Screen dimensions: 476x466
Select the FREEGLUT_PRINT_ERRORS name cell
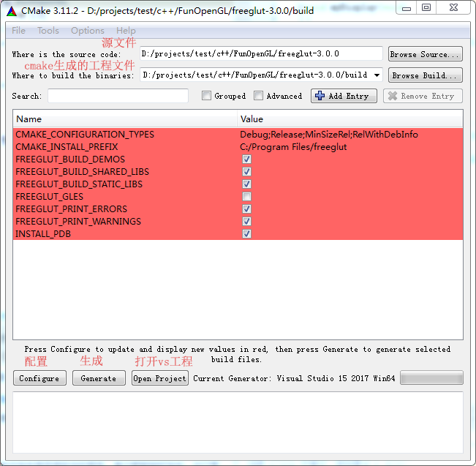click(71, 209)
